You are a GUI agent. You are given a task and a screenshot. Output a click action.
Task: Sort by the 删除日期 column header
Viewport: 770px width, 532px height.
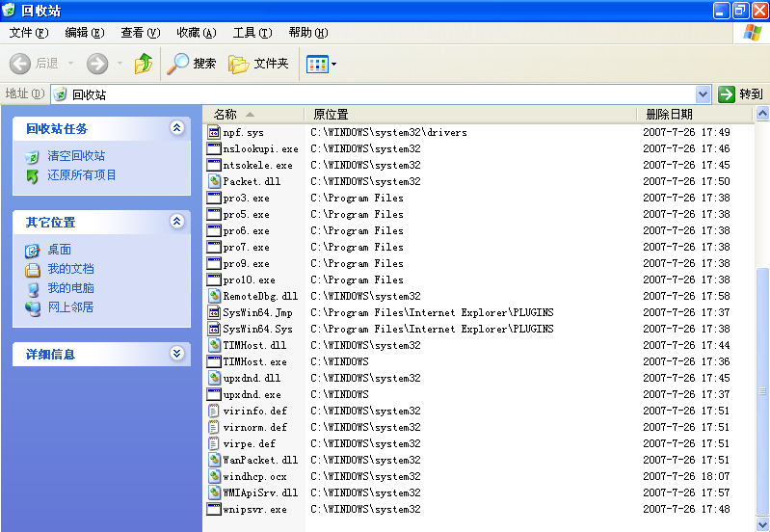tap(695, 115)
